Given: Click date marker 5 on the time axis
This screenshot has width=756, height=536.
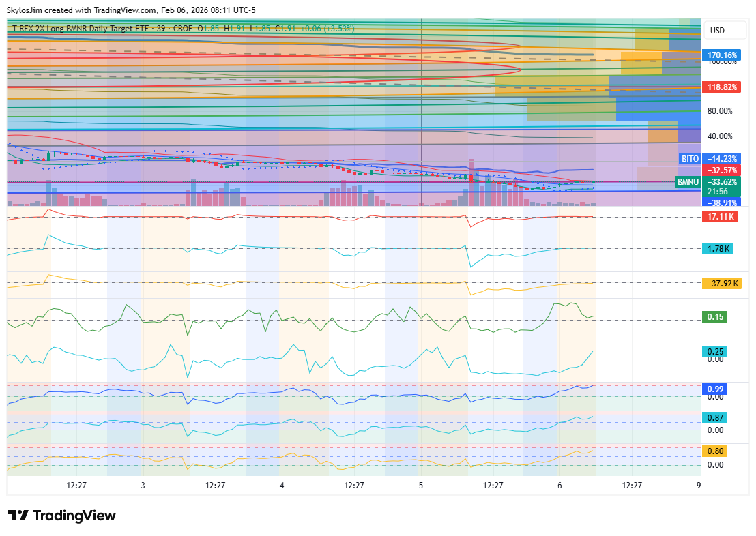Looking at the screenshot, I should pos(421,486).
